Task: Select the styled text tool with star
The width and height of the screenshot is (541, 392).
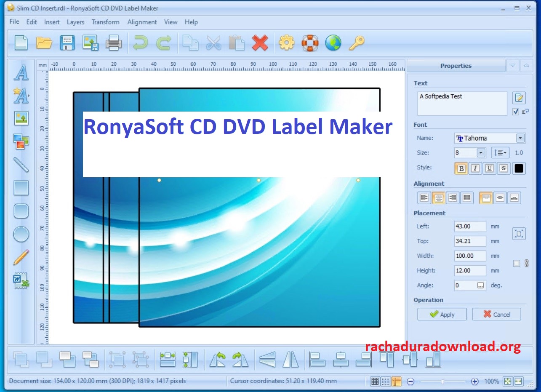Action: click(x=21, y=96)
